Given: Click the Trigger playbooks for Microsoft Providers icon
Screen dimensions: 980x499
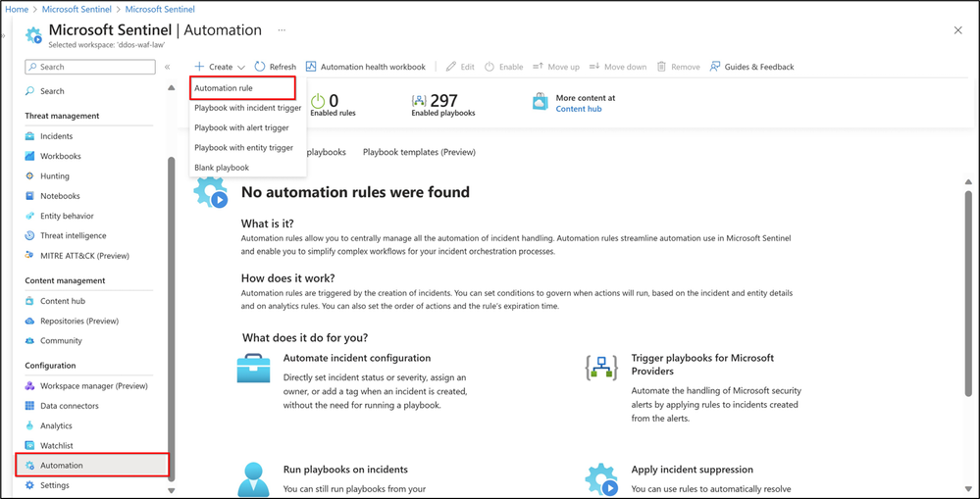Looking at the screenshot, I should pos(601,369).
